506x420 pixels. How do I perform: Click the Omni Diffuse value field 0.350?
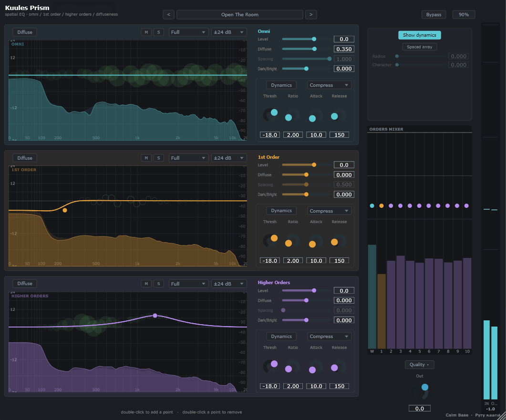344,49
